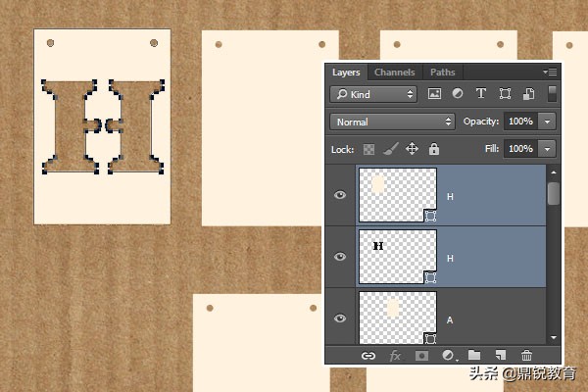Toggle lock transparent pixels
This screenshot has width=588, height=392.
[x=368, y=149]
